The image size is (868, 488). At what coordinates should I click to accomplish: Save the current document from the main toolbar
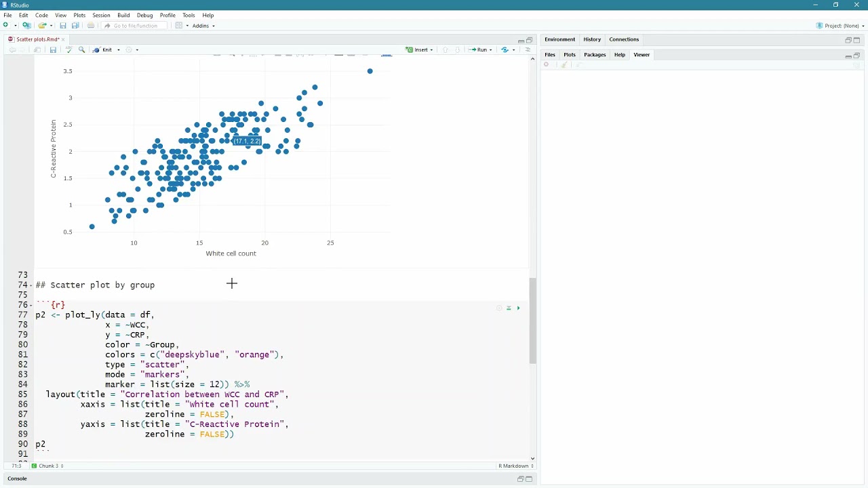(x=62, y=26)
